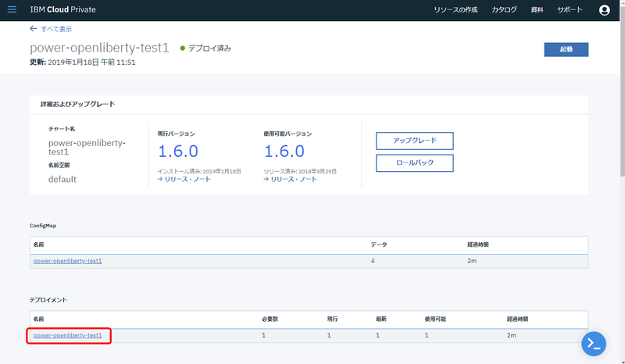Go back via すべて表示 link
Viewport: 625px width, 364px height.
click(x=56, y=29)
